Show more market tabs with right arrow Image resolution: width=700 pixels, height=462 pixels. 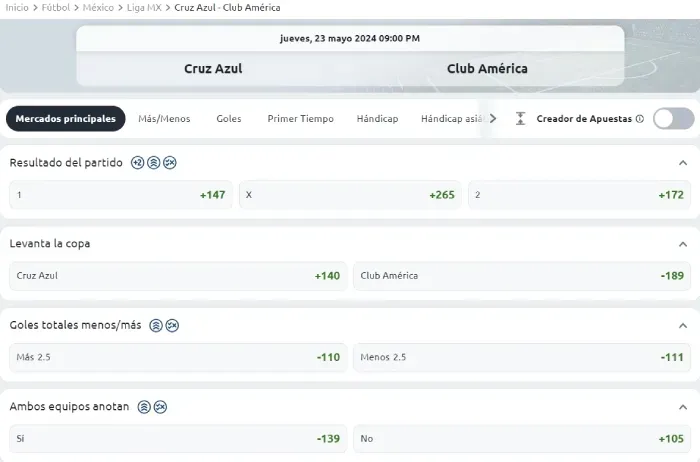pyautogui.click(x=493, y=119)
